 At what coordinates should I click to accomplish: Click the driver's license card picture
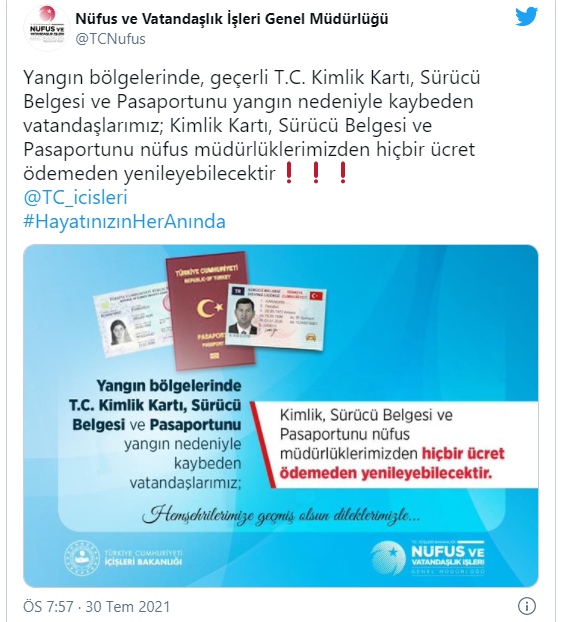276,317
